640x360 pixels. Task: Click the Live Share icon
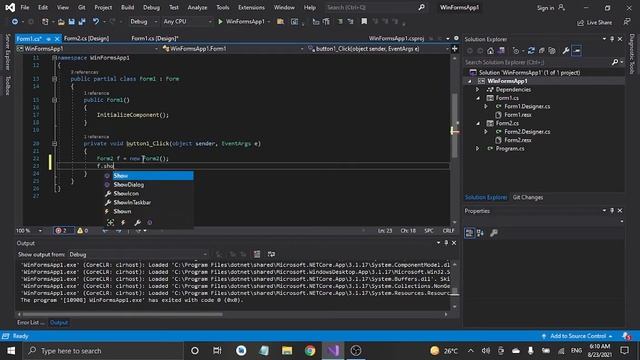pyautogui.click(x=580, y=23)
